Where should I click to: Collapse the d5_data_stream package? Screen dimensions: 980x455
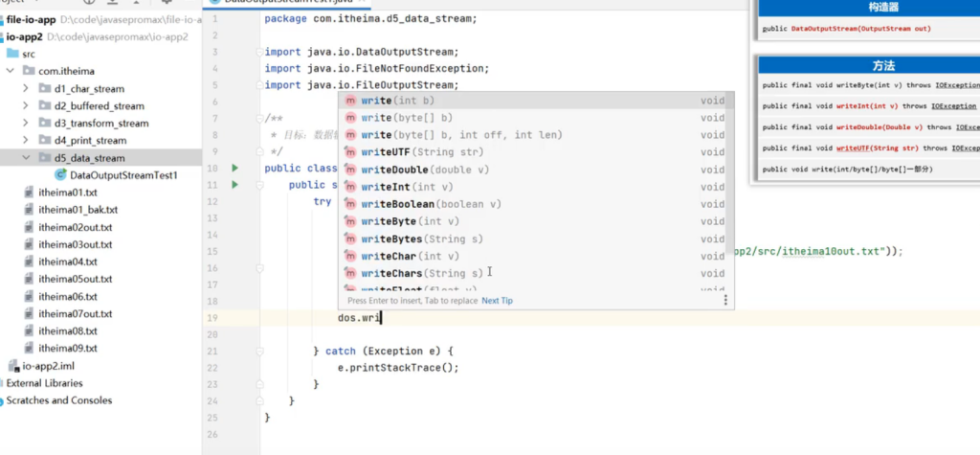(26, 158)
